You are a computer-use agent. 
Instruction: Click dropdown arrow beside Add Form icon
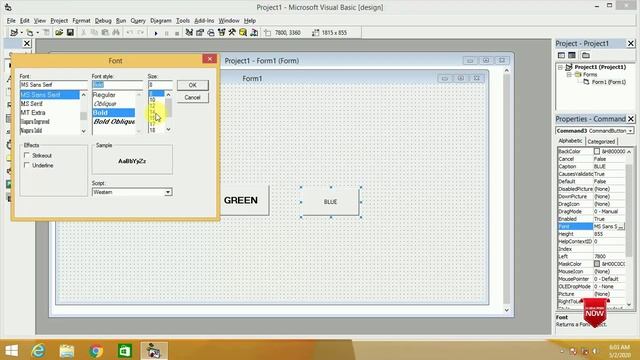(38, 33)
